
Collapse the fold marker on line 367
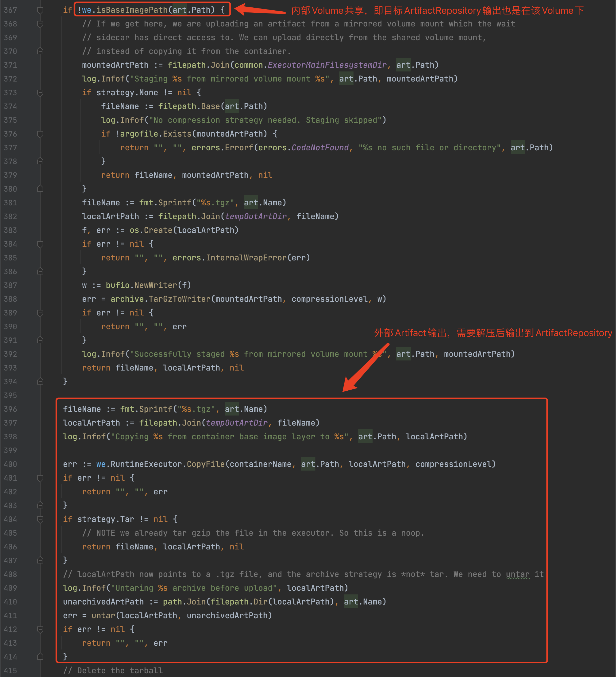click(40, 10)
